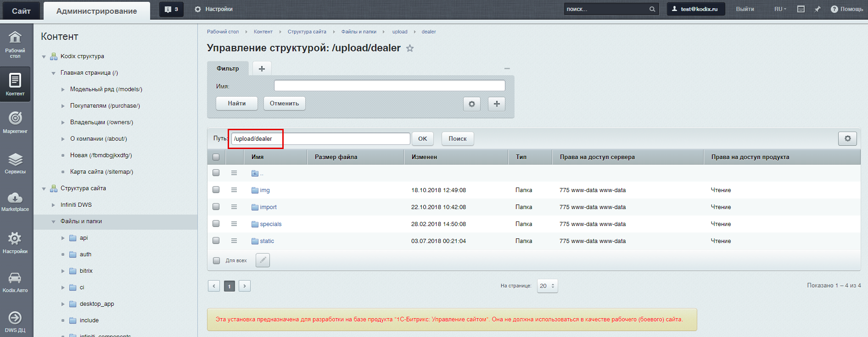Focus the Имя filter input field
The width and height of the screenshot is (868, 337).
[390, 86]
